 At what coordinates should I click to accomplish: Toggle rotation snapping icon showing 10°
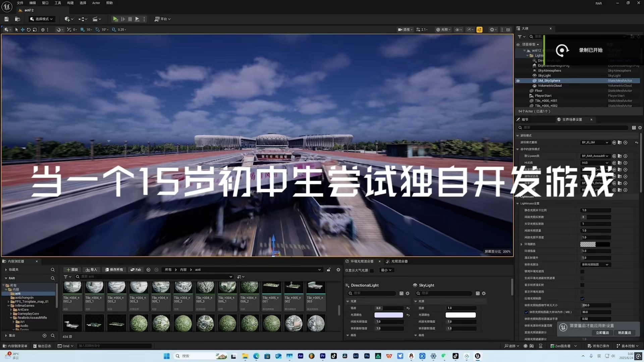[x=98, y=29]
